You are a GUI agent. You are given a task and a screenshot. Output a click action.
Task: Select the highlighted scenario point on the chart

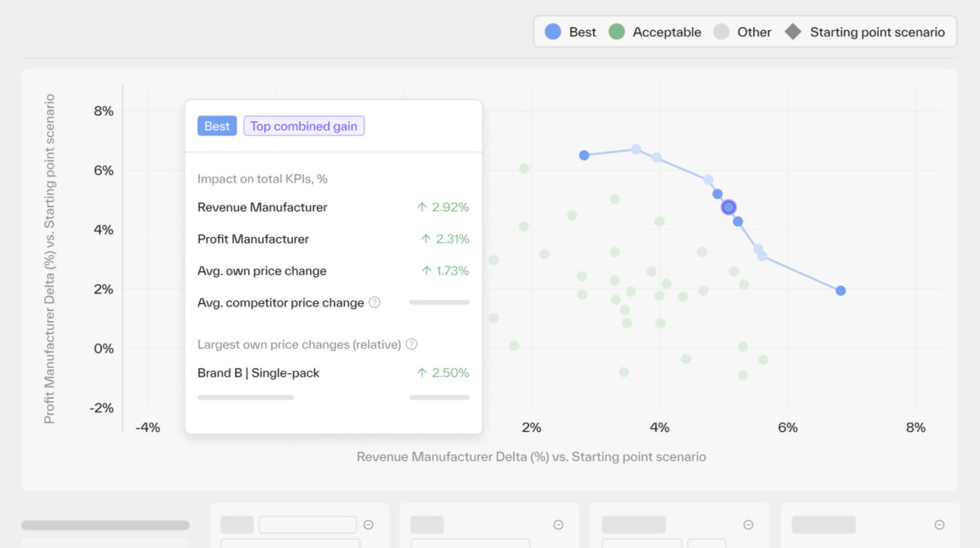pyautogui.click(x=728, y=206)
